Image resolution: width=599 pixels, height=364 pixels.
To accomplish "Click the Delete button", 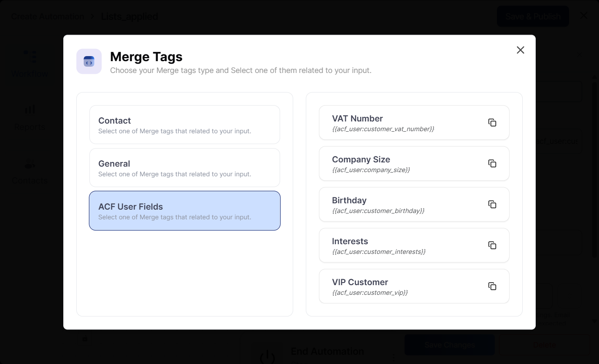I will pyautogui.click(x=544, y=345).
